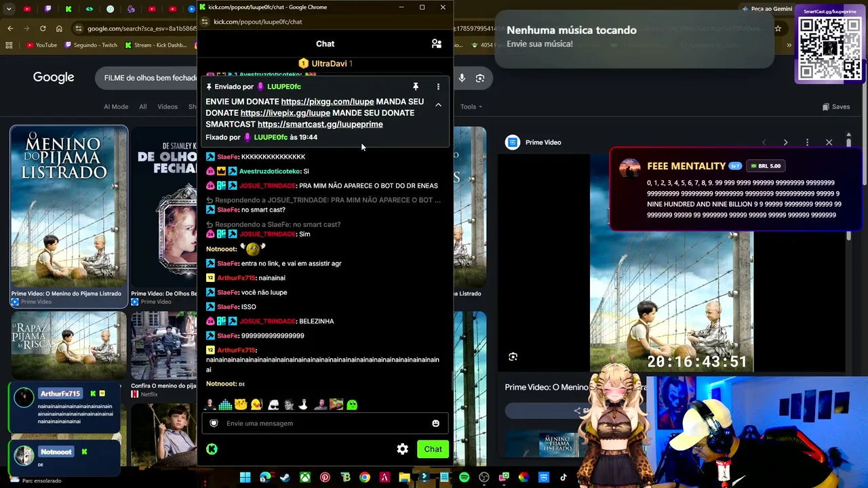Expand the Google Tools dropdown
The width and height of the screenshot is (868, 488).
[x=471, y=106]
